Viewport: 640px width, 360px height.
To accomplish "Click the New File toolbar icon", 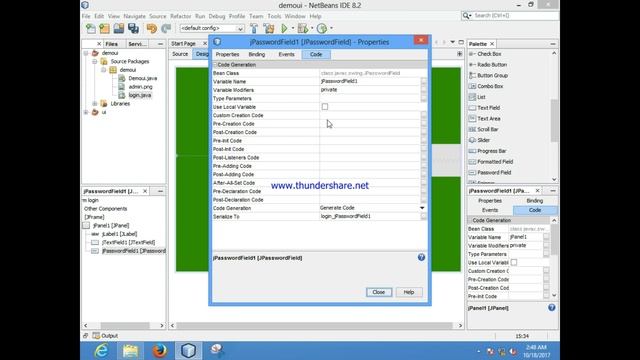I will tap(91, 28).
